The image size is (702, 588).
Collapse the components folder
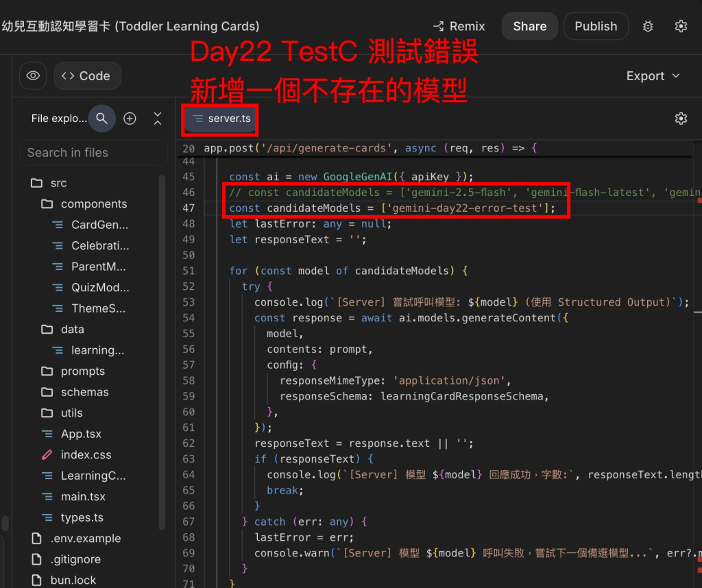[84, 204]
